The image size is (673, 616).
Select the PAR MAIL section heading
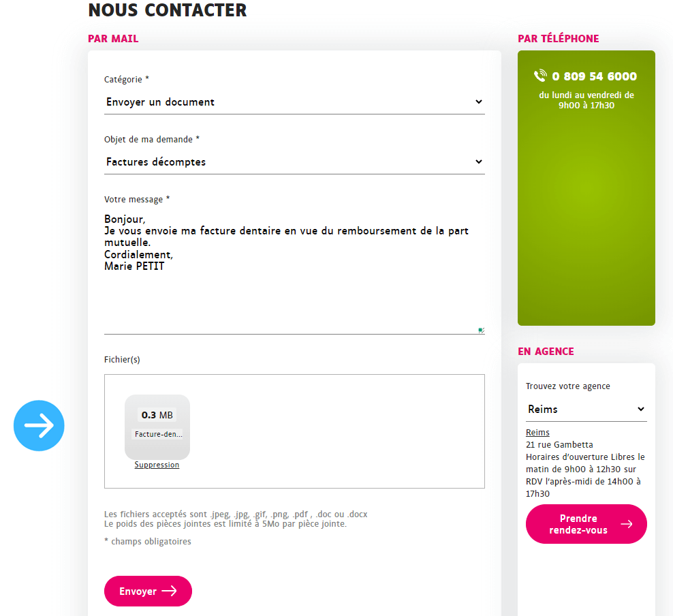click(113, 39)
